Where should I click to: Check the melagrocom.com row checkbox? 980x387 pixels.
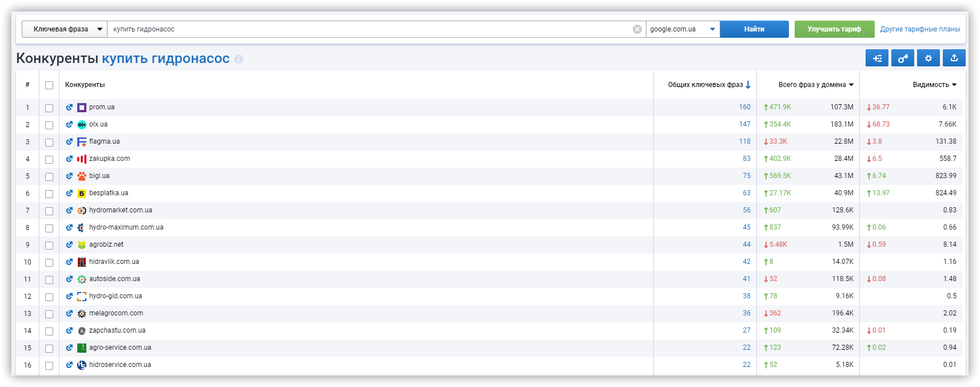pos(49,314)
